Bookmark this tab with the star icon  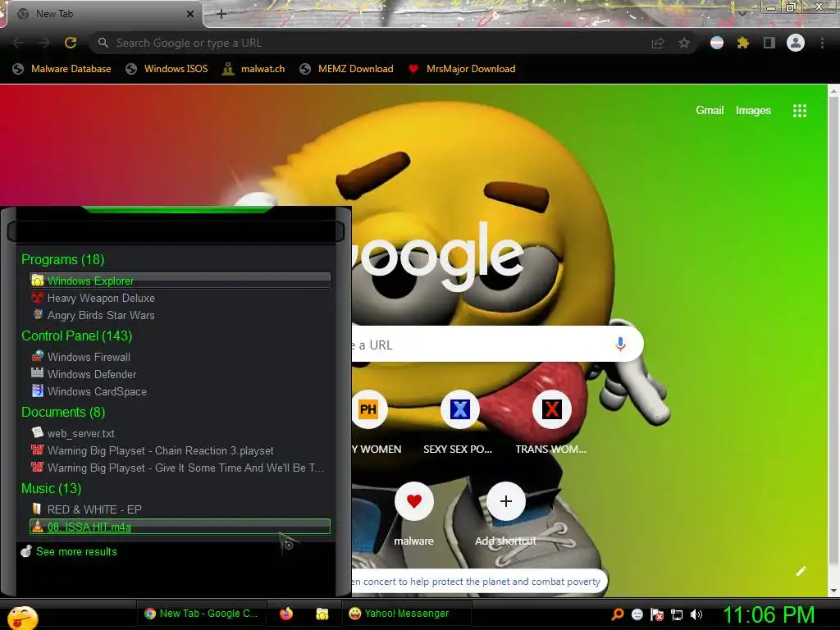(684, 43)
